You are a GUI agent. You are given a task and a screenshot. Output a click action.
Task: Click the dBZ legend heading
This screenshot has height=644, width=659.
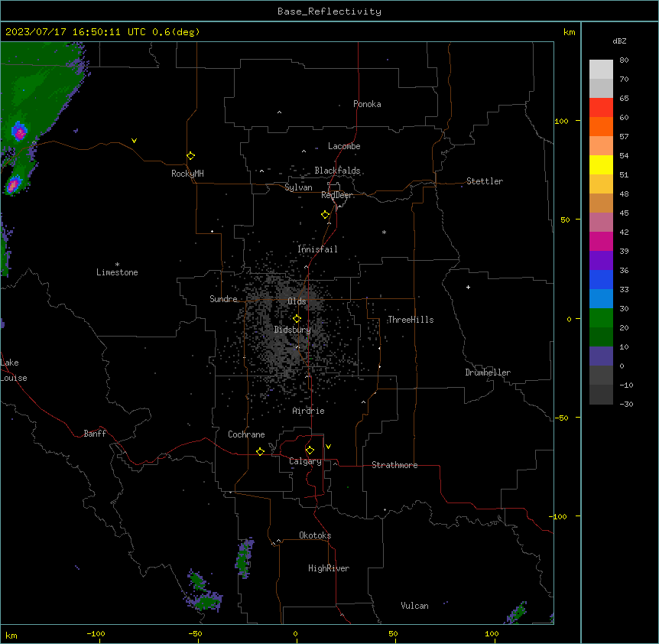(619, 41)
